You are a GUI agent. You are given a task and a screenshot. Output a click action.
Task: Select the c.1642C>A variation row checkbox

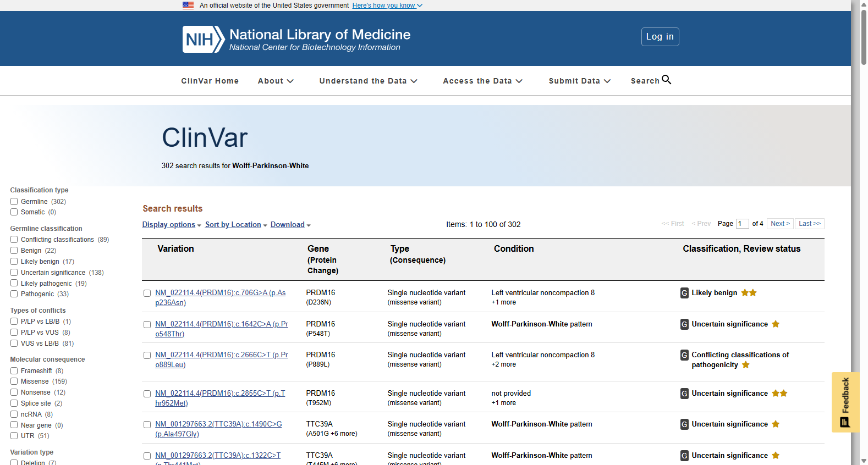(147, 325)
